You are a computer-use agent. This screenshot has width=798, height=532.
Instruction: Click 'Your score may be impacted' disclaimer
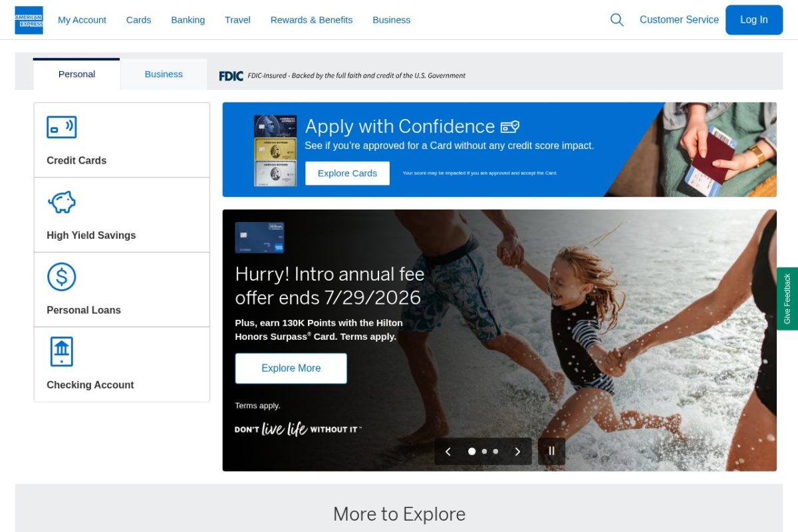[479, 173]
